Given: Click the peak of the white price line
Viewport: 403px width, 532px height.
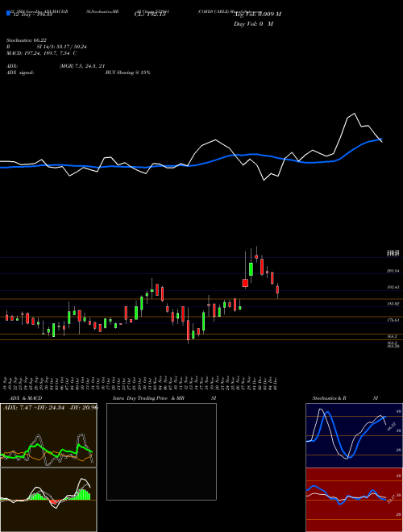Looking at the screenshot, I should (x=355, y=114).
